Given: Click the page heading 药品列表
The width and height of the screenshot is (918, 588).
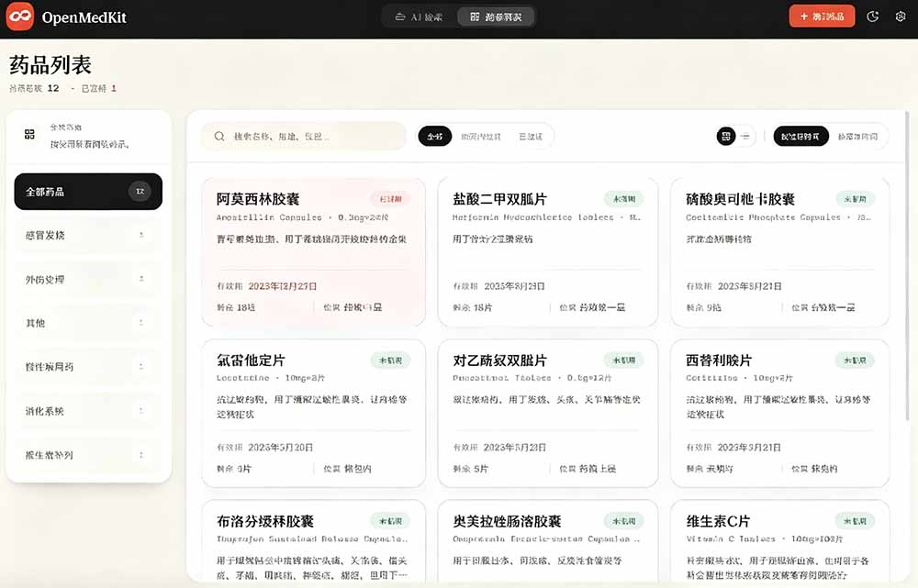Looking at the screenshot, I should 50,64.
